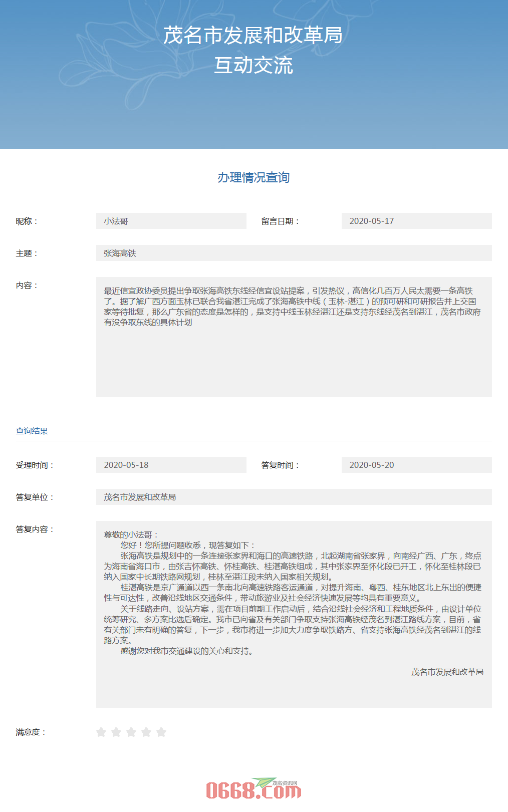Image resolution: width=508 pixels, height=812 pixels.
Task: Select the third satisfaction star
Action: coord(131,732)
